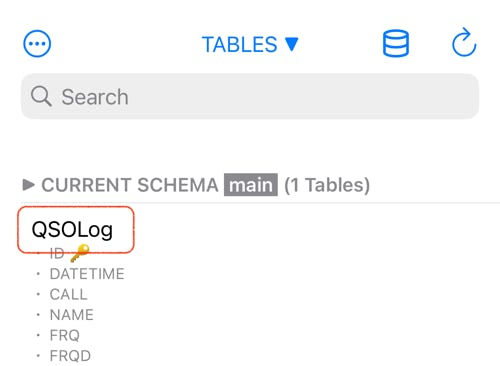Image resolution: width=500 pixels, height=366 pixels.
Task: Click the blue triangle next to TABLES
Action: click(292, 44)
